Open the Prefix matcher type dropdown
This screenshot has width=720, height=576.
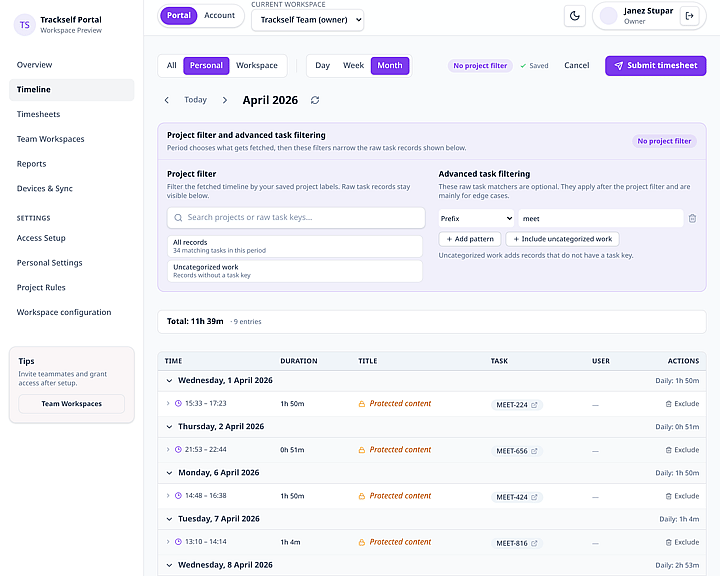476,219
